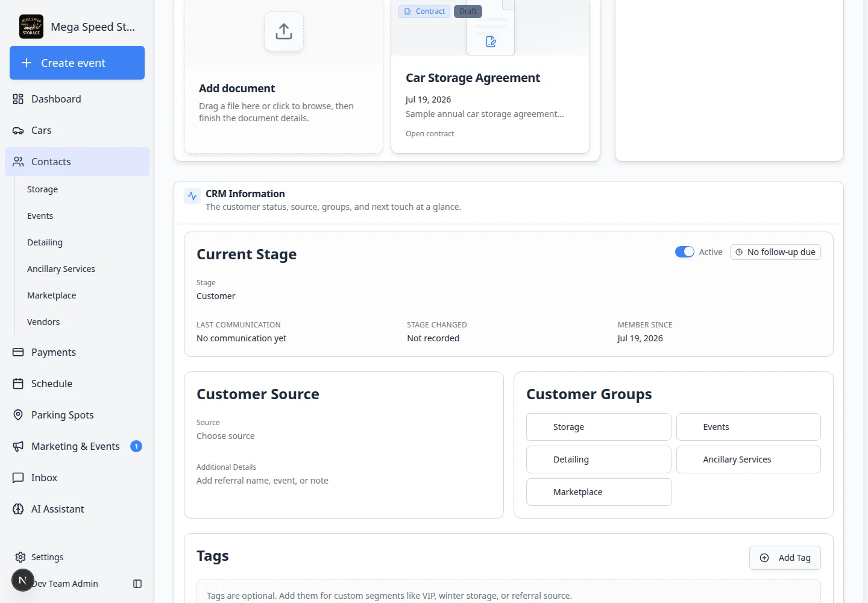
Task: Click the Marketing & Events megaphone icon
Action: [18, 446]
